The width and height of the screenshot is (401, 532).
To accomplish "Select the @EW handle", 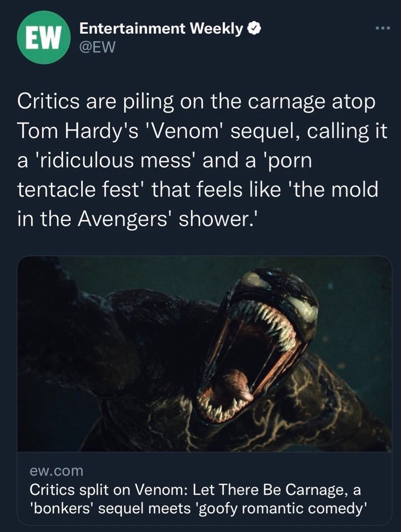I will point(97,47).
